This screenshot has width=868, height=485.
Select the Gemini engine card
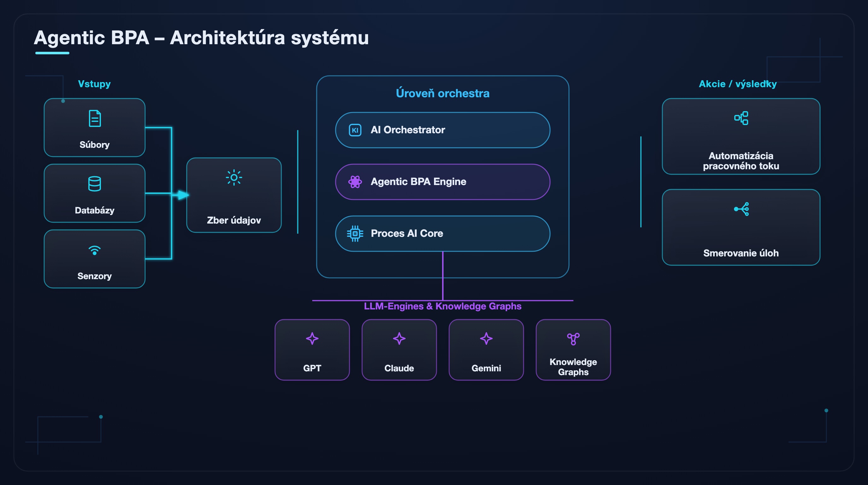point(486,350)
